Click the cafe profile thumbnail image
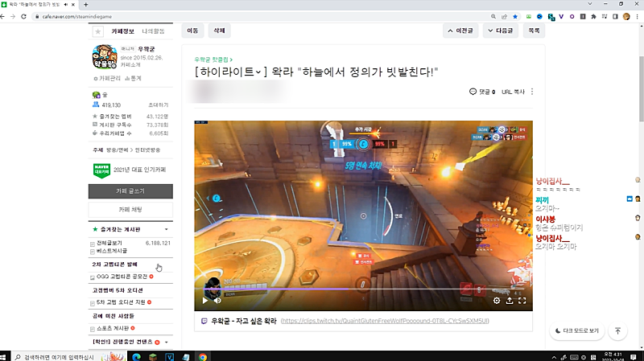Viewport: 644px width, 361px height. tap(105, 56)
